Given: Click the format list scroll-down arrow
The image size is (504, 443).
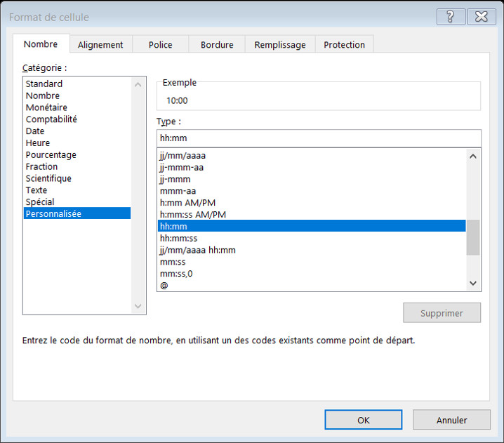Looking at the screenshot, I should click(473, 283).
